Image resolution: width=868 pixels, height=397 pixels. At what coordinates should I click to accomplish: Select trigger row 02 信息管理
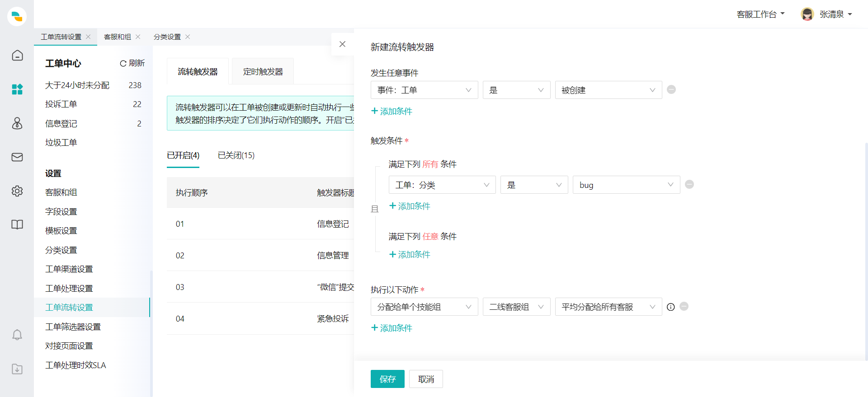point(260,255)
